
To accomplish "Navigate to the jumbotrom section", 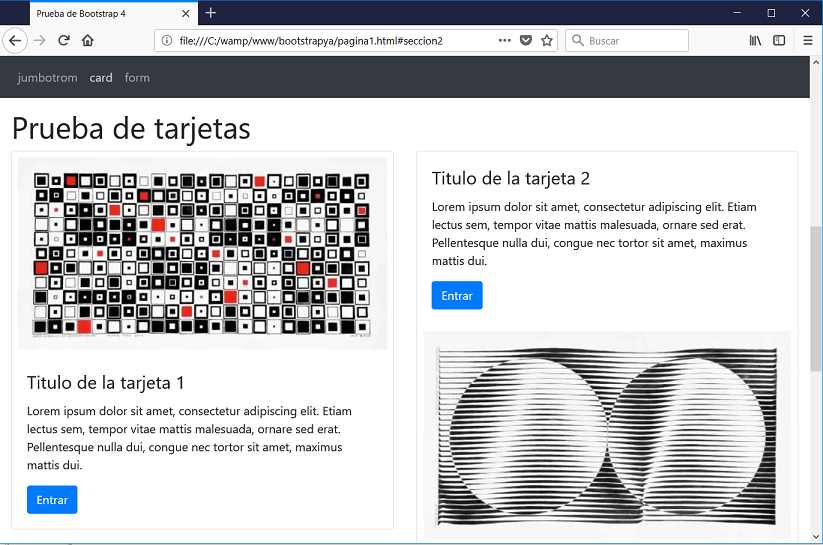I will coord(47,78).
